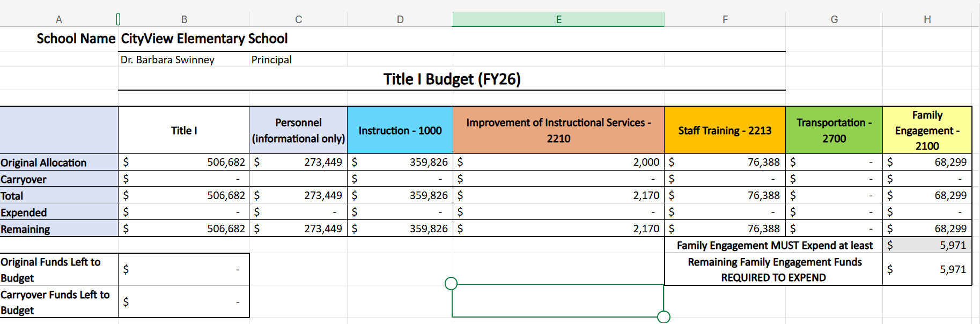Click column F header
Image resolution: width=980 pixels, height=324 pixels.
(725, 19)
